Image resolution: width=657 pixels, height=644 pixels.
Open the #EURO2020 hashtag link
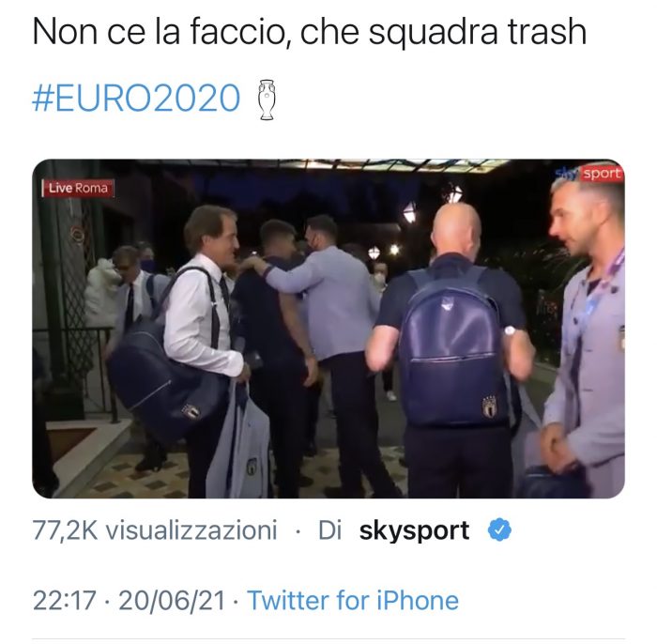(136, 99)
